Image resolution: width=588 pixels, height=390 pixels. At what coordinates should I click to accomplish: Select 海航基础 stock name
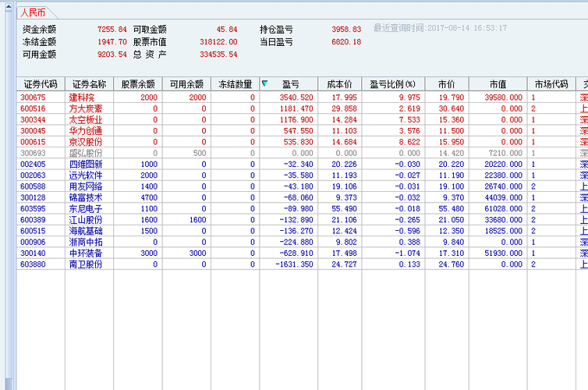tap(86, 231)
